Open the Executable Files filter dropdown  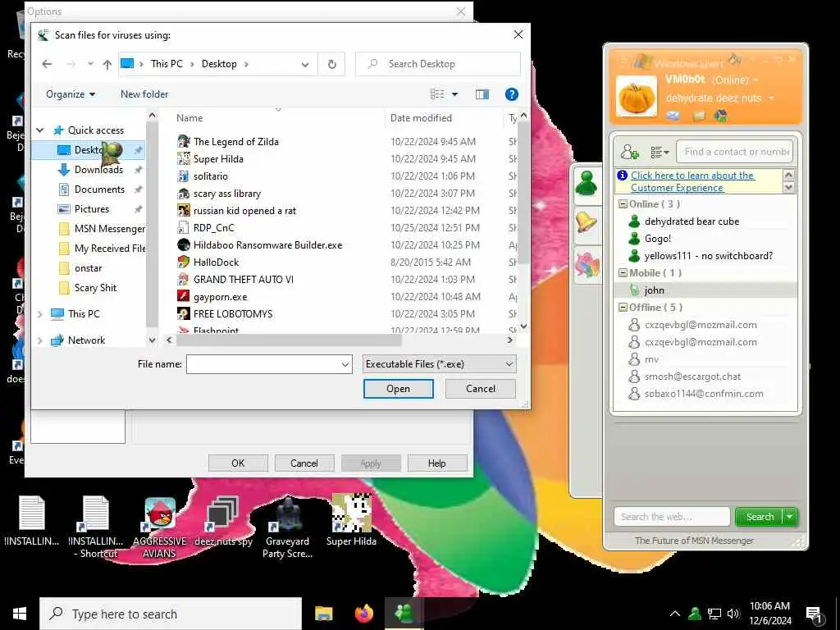[x=509, y=364]
